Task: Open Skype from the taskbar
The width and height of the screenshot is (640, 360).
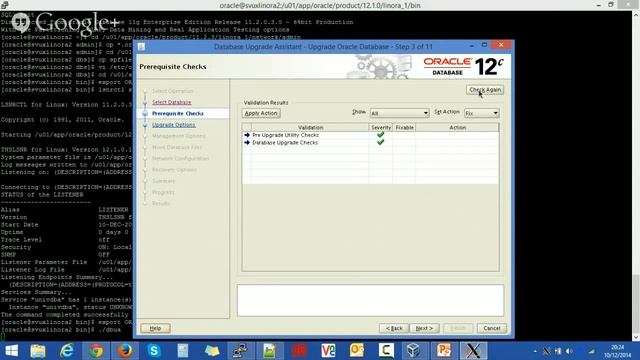Action: point(154,351)
